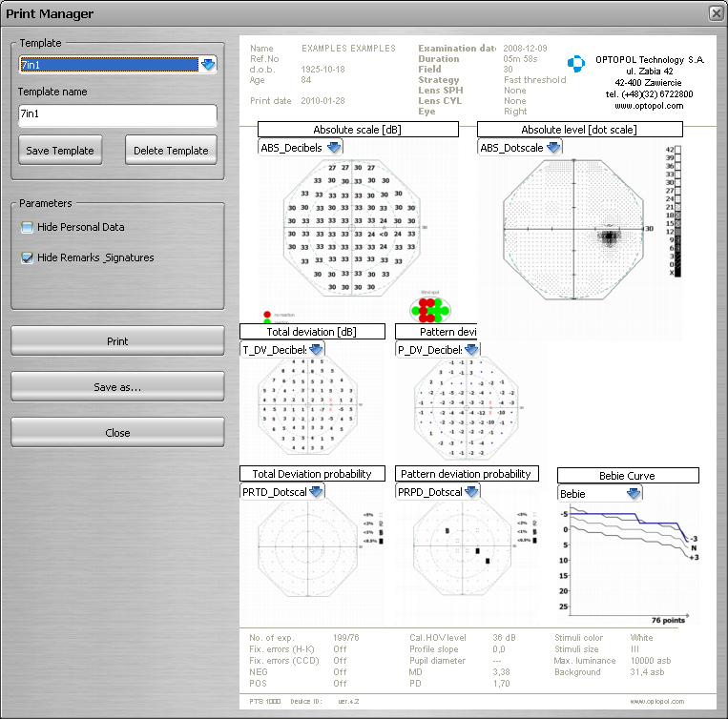Click the blind spot red-green indicator

(430, 310)
